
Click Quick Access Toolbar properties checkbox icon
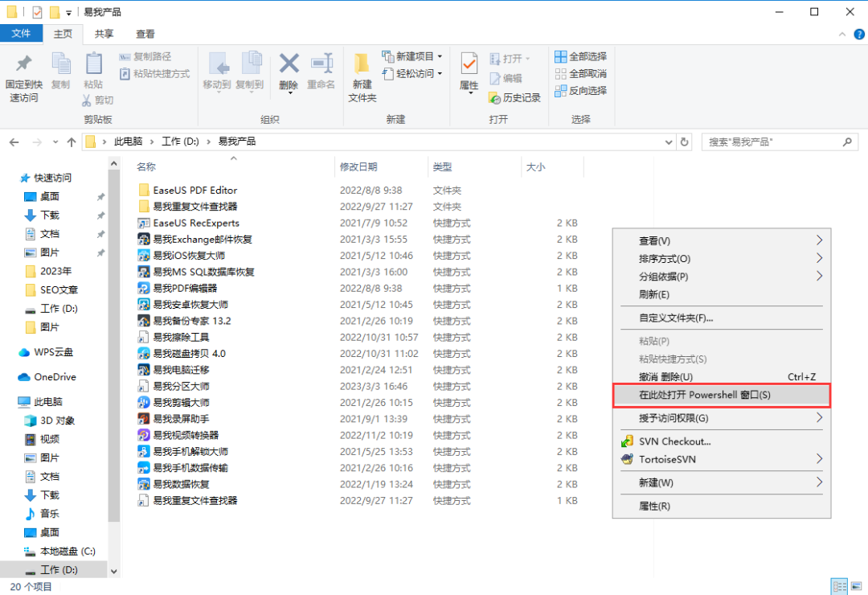point(37,12)
